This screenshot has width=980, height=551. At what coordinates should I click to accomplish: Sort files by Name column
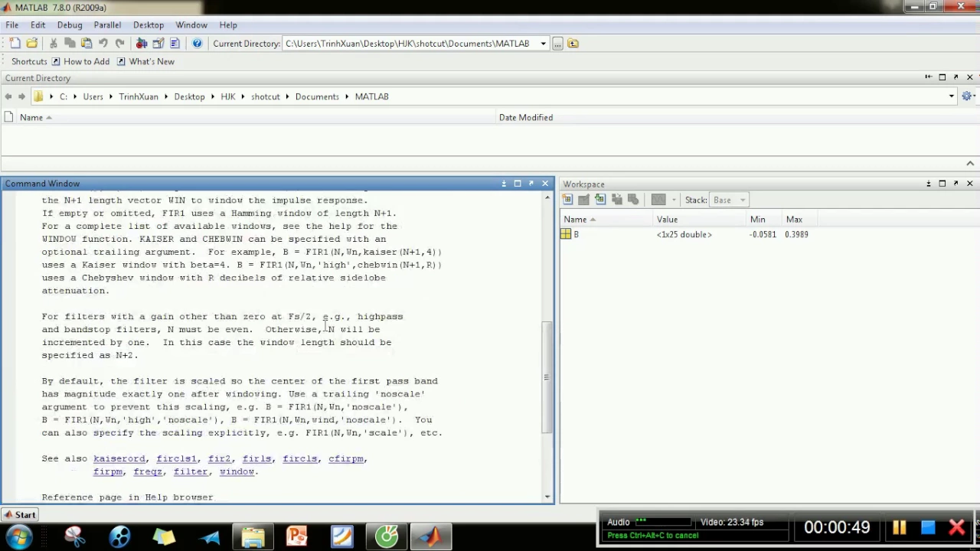click(x=31, y=117)
